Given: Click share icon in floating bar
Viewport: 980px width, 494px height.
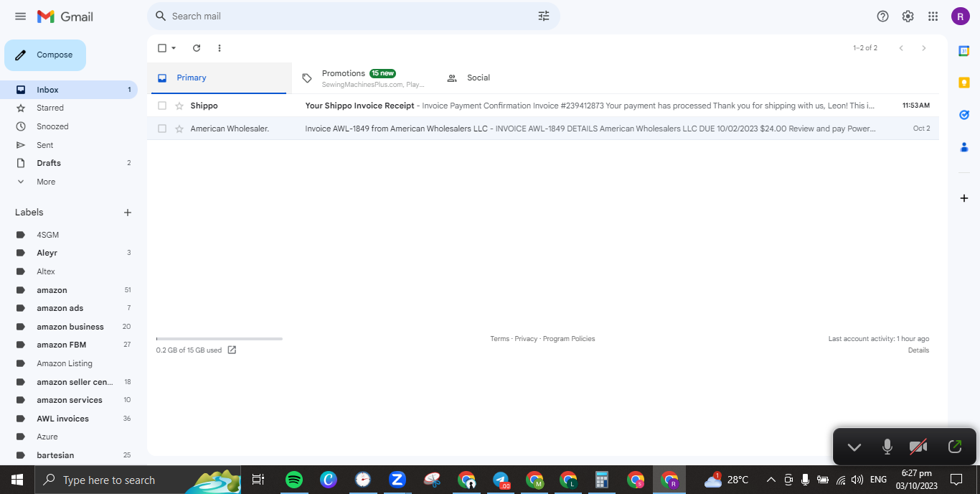Looking at the screenshot, I should [x=955, y=447].
